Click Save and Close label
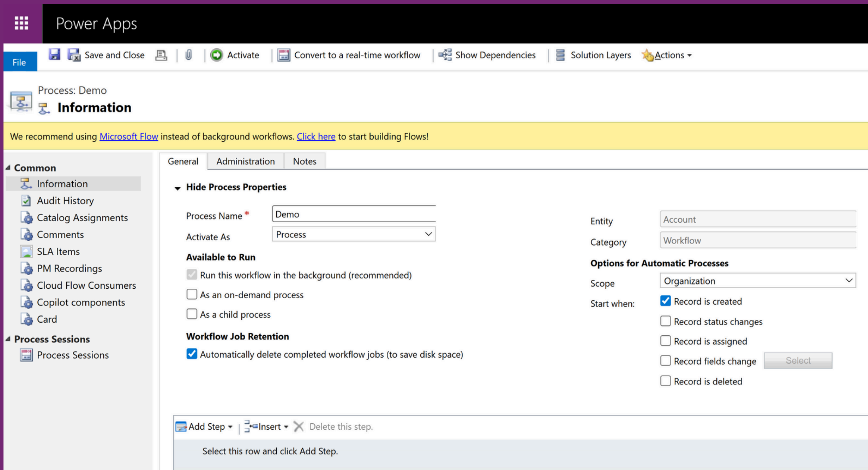 pyautogui.click(x=115, y=55)
